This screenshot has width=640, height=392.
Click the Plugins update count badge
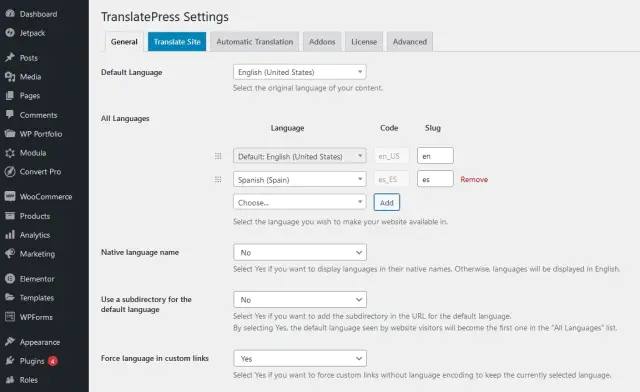[53, 361]
